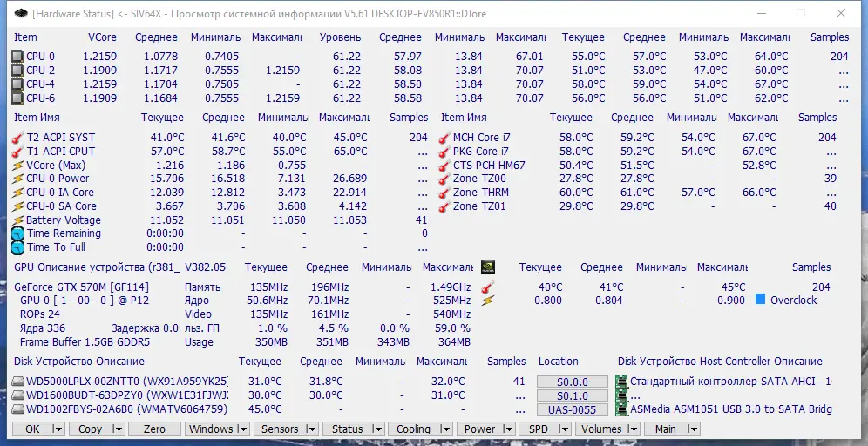Click the T1 ACPI CPUT thermometer icon

point(17,151)
